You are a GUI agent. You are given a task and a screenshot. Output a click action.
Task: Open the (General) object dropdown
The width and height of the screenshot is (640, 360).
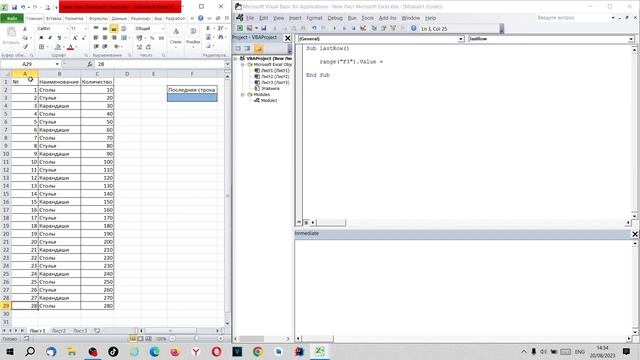click(x=461, y=39)
